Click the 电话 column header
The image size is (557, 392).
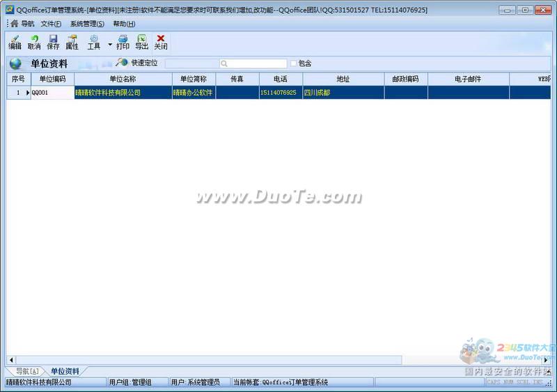281,79
